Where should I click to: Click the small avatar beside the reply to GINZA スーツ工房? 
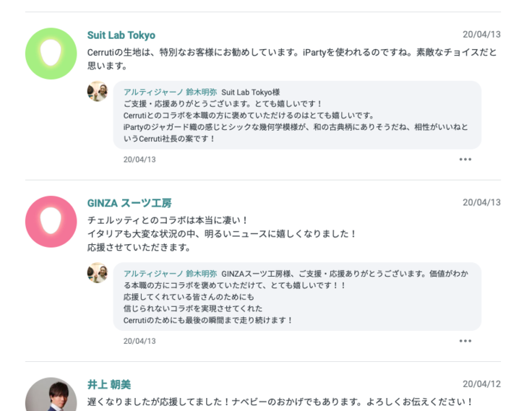point(97,272)
